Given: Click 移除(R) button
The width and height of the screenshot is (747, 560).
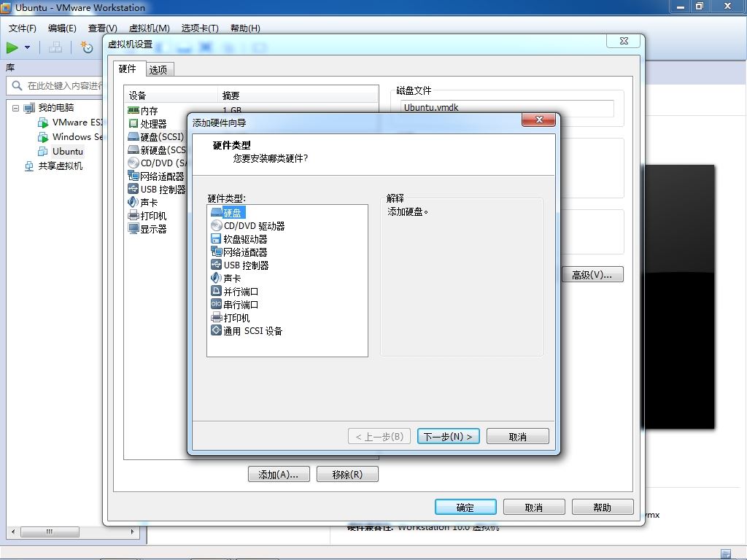Looking at the screenshot, I should pyautogui.click(x=347, y=474).
